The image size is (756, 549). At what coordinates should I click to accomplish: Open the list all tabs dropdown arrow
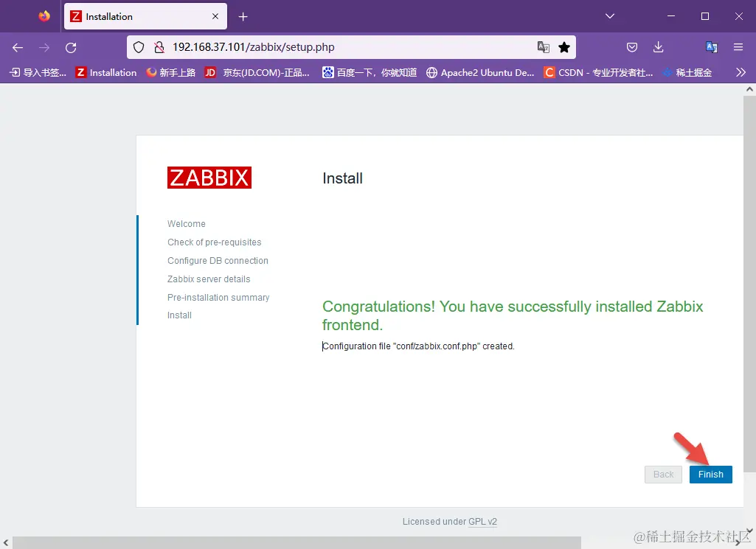(610, 16)
